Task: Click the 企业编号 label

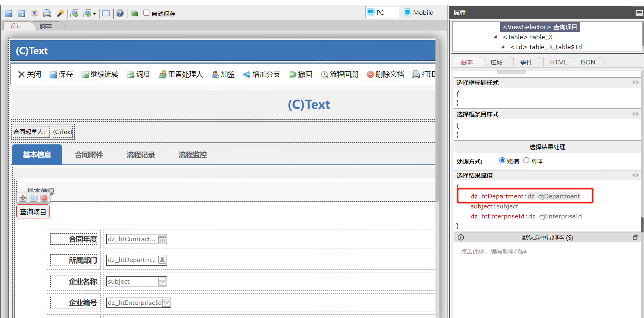Action: pyautogui.click(x=83, y=303)
